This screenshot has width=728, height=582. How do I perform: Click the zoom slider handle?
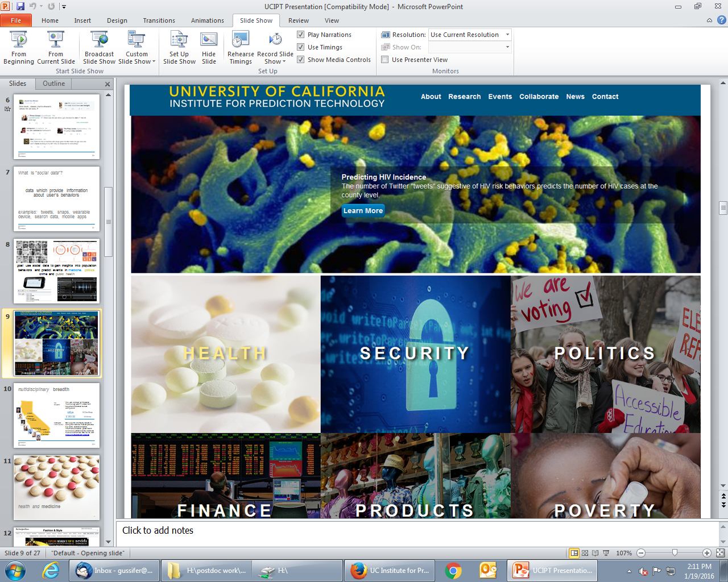(675, 553)
